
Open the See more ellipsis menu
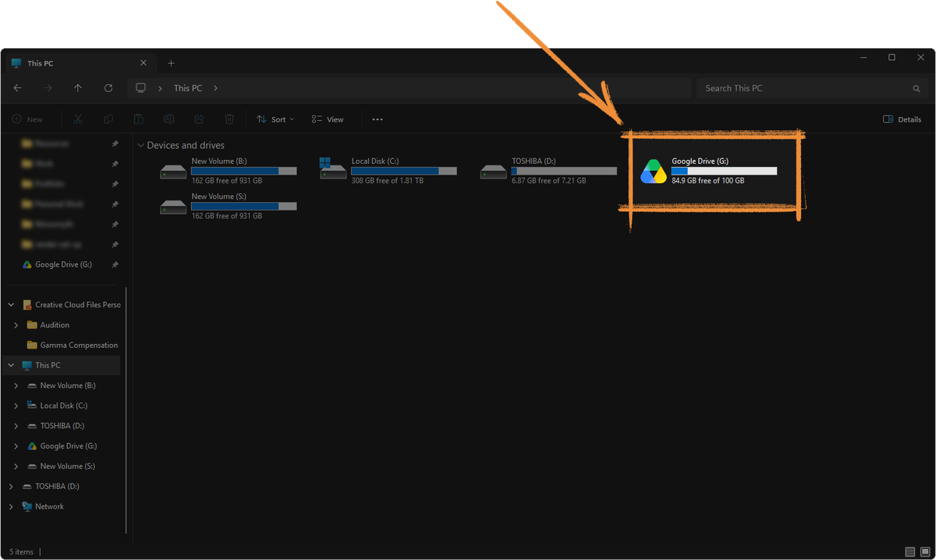tap(378, 119)
